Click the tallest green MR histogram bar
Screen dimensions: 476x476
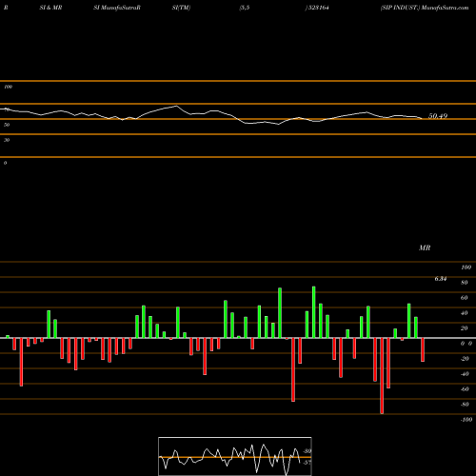314,312
